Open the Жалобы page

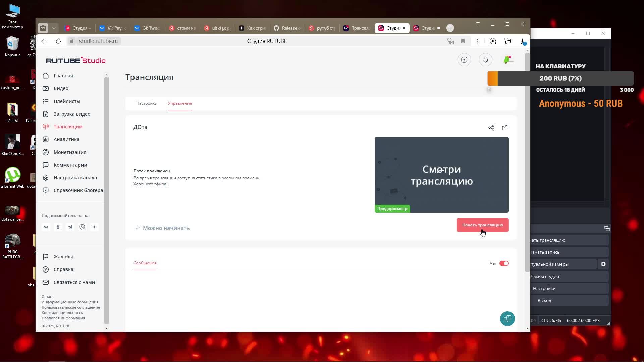(63, 257)
